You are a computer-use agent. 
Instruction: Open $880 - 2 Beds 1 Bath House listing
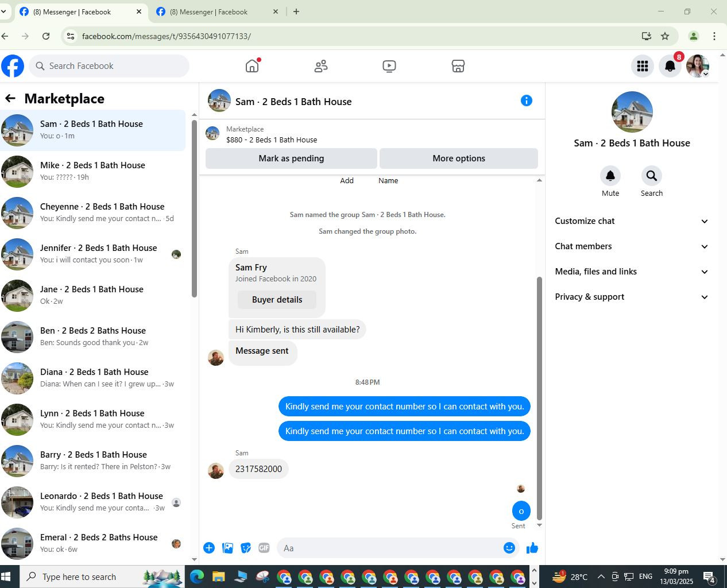point(272,140)
